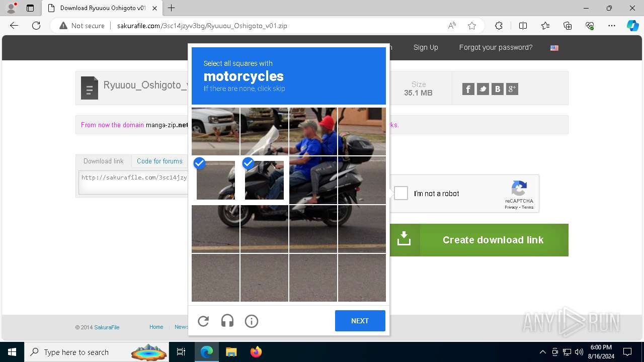Select the captcha tile with the two riders
This screenshot has height=362, width=644.
click(x=313, y=131)
